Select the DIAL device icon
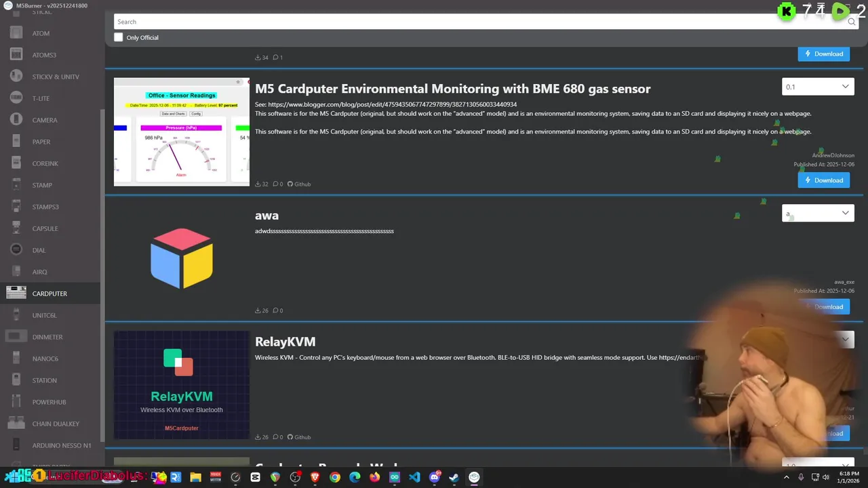868x488 pixels. [16, 249]
